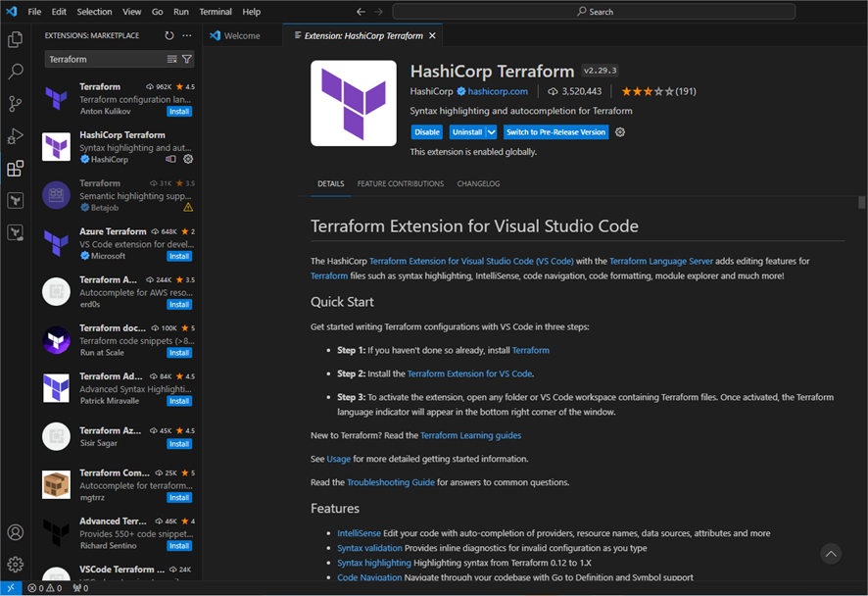Install Patrick Miravalle's Terraform extension

pos(179,401)
